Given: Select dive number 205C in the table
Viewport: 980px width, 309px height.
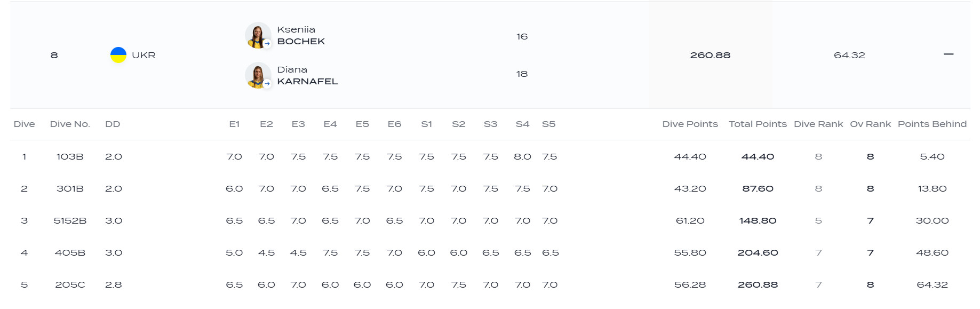Looking at the screenshot, I should pyautogui.click(x=70, y=285).
